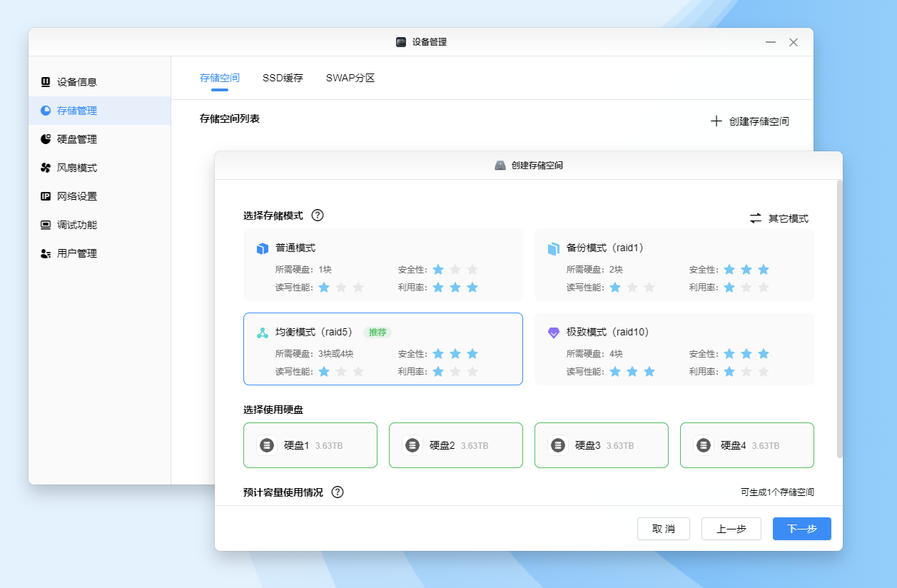Click the 用户管理 user icon
897x588 pixels.
point(46,253)
